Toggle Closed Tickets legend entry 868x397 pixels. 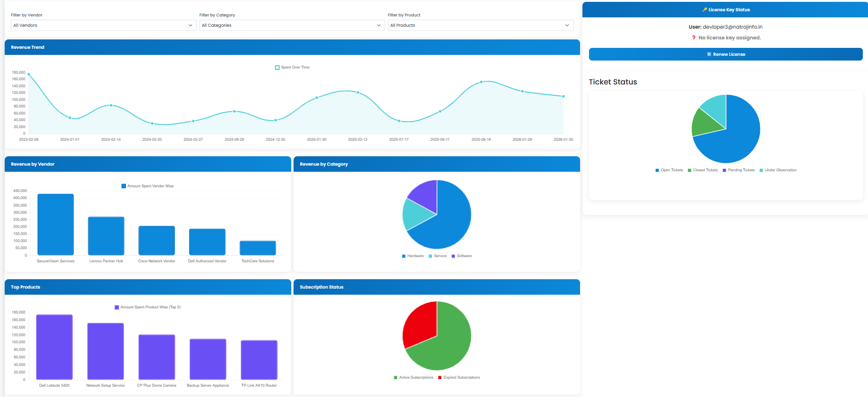point(703,170)
